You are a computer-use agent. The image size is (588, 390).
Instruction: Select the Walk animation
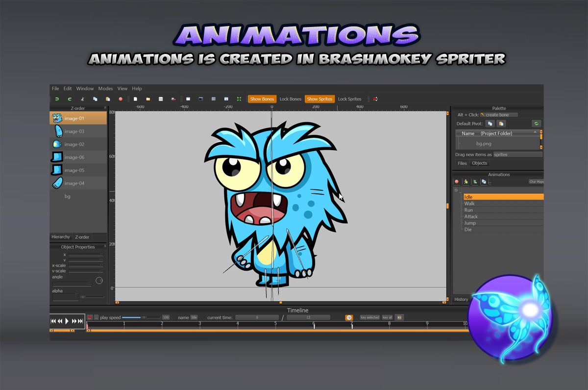pyautogui.click(x=504, y=203)
